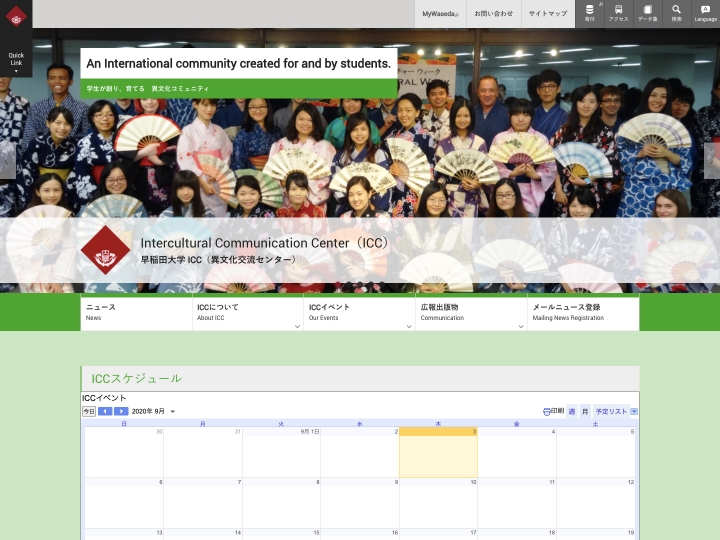Switch calendar to 月 month view
This screenshot has width=720, height=540.
pos(585,411)
